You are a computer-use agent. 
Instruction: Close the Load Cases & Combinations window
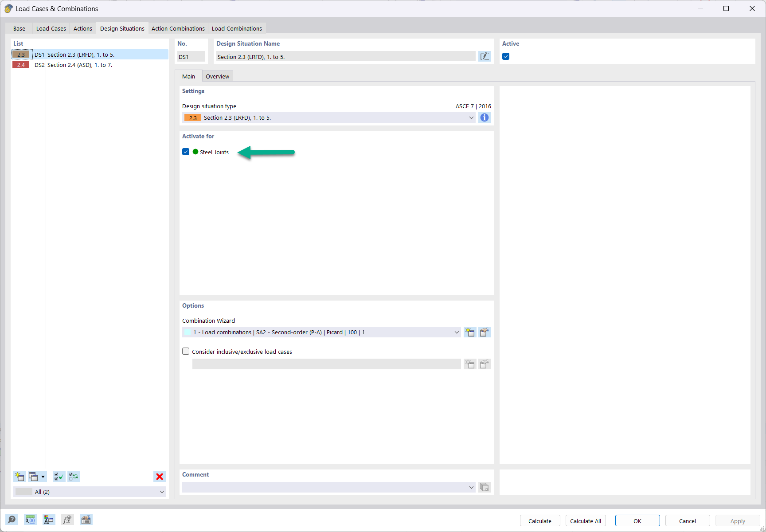point(752,8)
